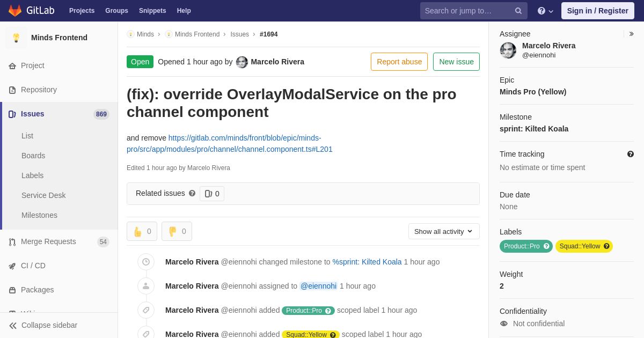Open Boards in sidebar
Screen dimensions: 644x338
click(x=33, y=156)
